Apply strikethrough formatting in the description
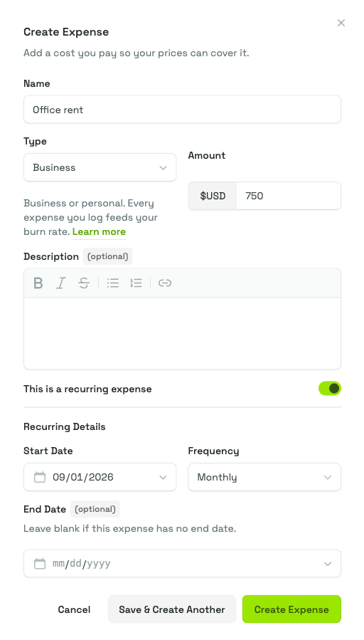Viewport: 364px width, 640px height. click(x=84, y=283)
